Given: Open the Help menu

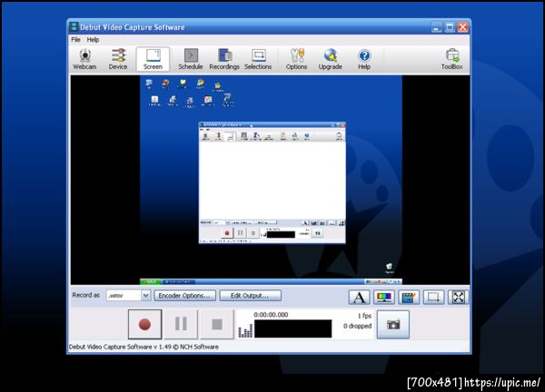Looking at the screenshot, I should [x=93, y=40].
